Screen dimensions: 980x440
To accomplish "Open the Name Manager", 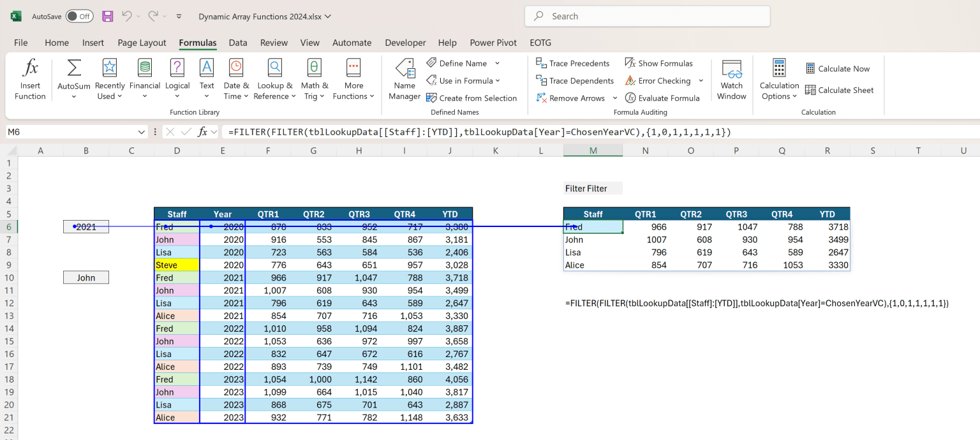I will pyautogui.click(x=404, y=78).
